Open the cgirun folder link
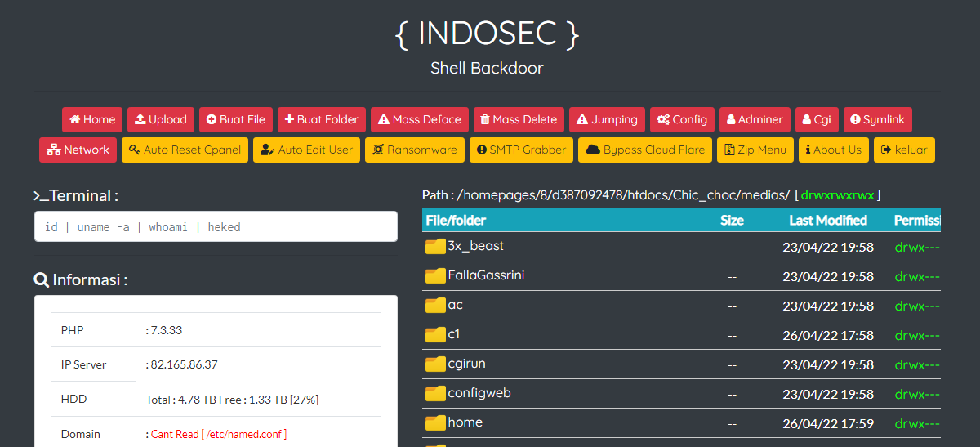Image resolution: width=980 pixels, height=447 pixels. [467, 364]
